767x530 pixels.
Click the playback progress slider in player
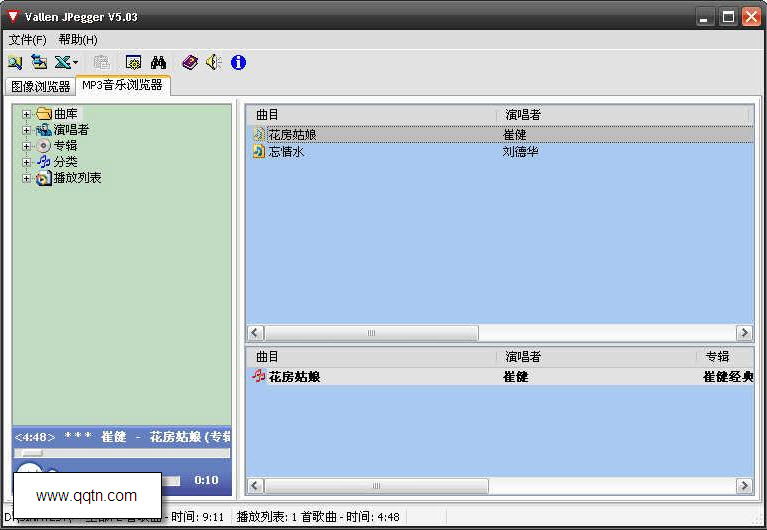pyautogui.click(x=122, y=453)
